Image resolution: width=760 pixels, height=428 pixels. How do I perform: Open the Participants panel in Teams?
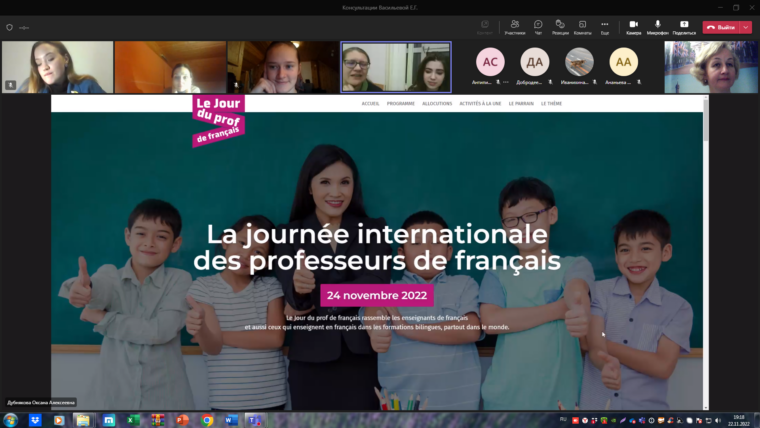pyautogui.click(x=514, y=26)
